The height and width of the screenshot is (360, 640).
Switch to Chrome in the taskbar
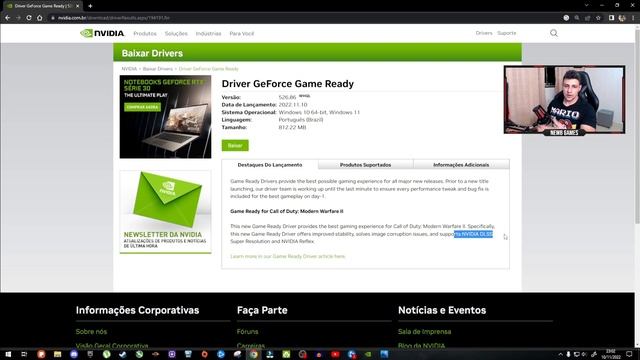(x=253, y=354)
